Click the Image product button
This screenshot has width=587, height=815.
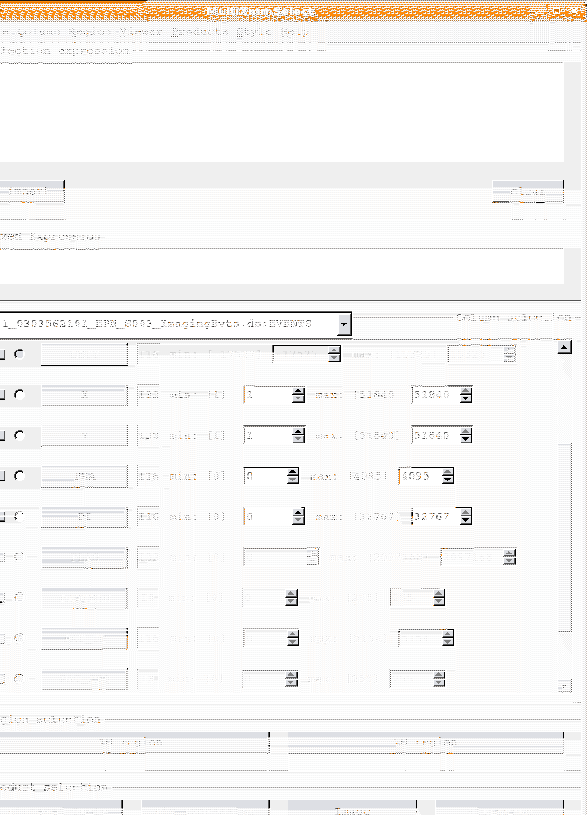pos(352,808)
